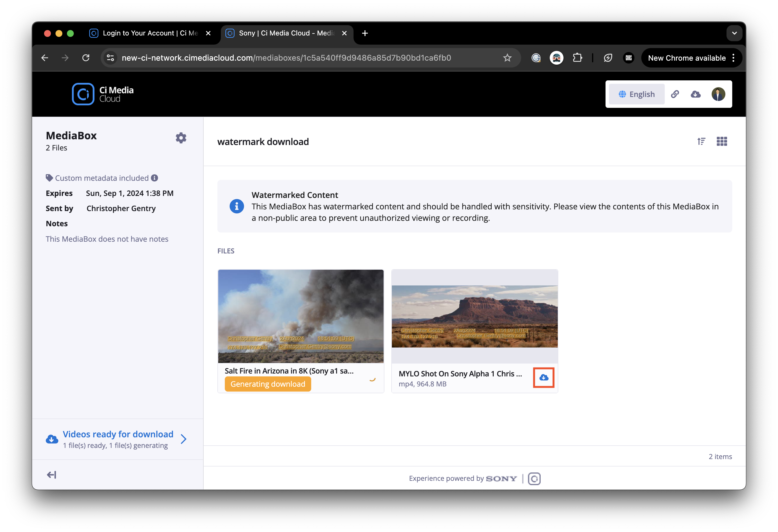View site information icon in address bar
This screenshot has height=532, width=778.
tap(110, 58)
